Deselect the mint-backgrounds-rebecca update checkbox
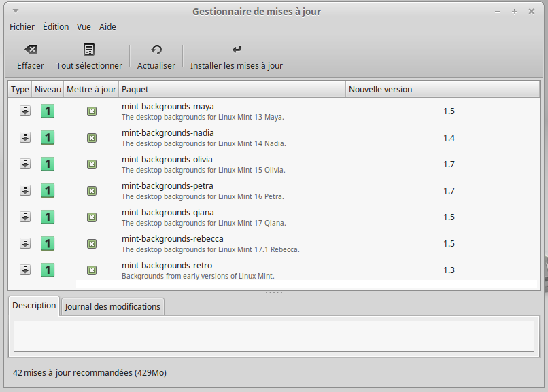Image resolution: width=548 pixels, height=392 pixels. 92,244
